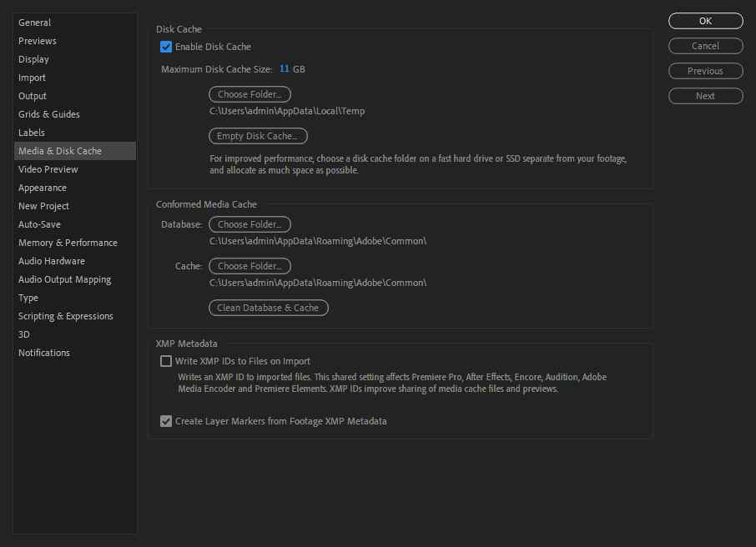Screen dimensions: 756x547
Task: Click Clean Database & Cache
Action: pyautogui.click(x=268, y=308)
